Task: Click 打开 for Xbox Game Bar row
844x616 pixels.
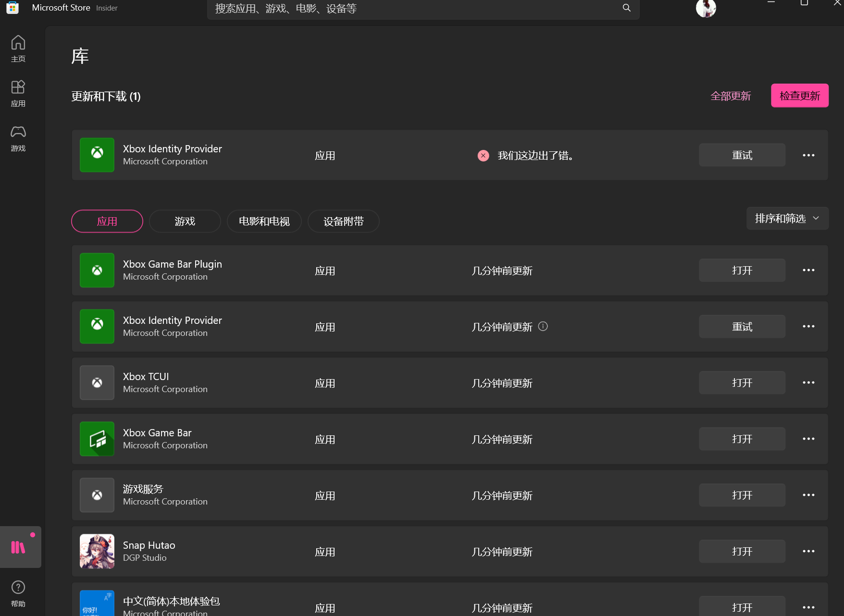Action: 742,439
